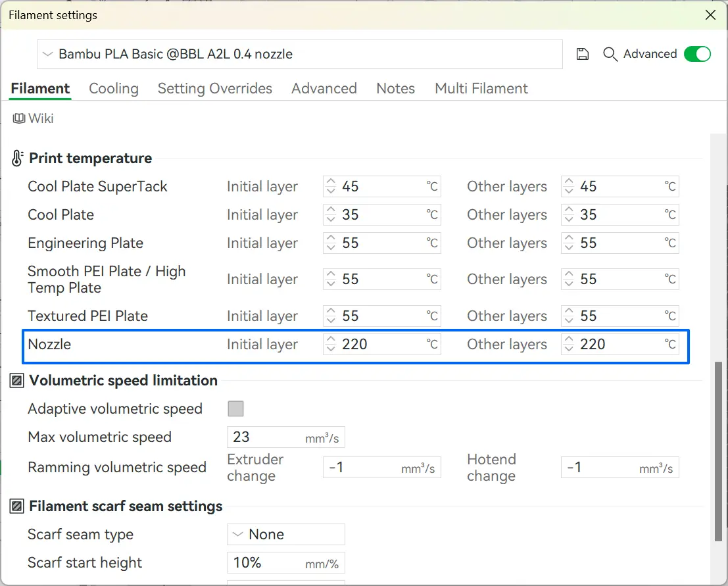Switch to the Filament tab
The width and height of the screenshot is (728, 586).
click(40, 88)
